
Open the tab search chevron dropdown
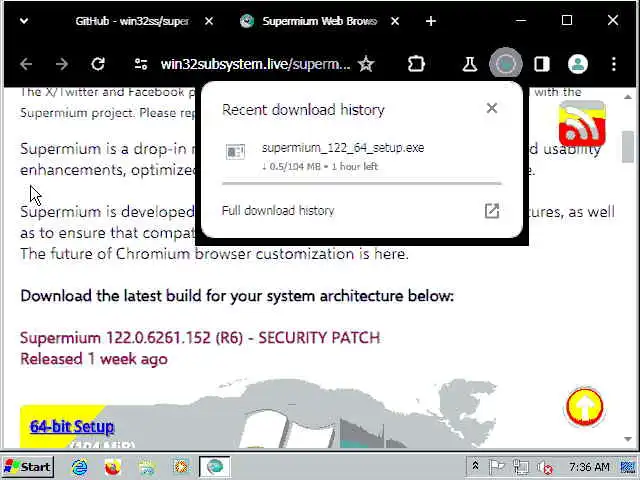24,21
